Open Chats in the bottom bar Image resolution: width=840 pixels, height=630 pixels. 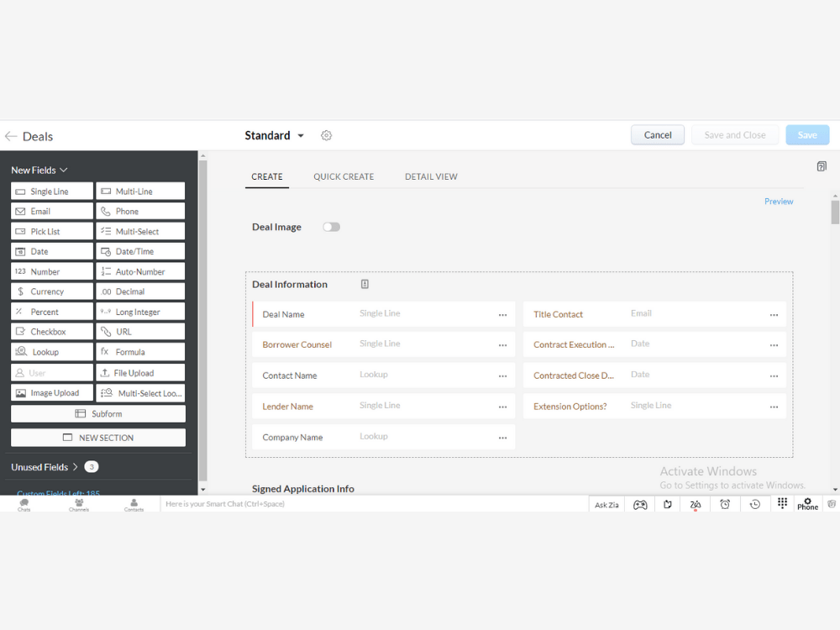coord(24,504)
